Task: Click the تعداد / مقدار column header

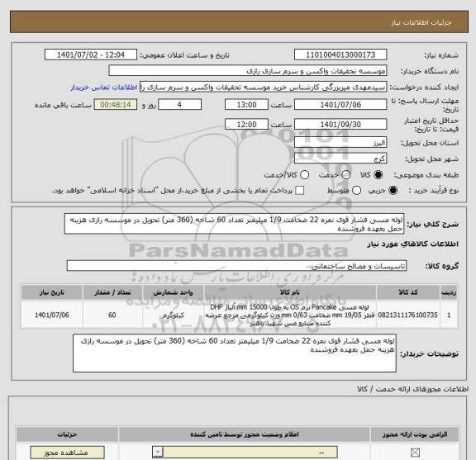Action: tap(112, 292)
